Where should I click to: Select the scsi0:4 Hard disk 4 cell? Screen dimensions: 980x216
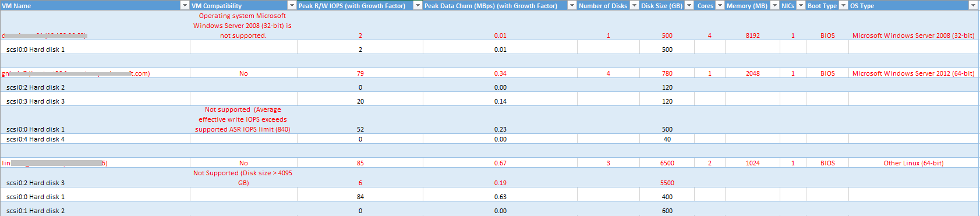(36, 139)
